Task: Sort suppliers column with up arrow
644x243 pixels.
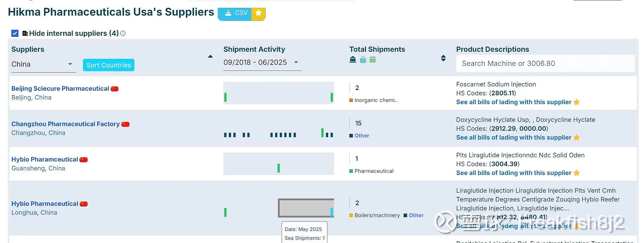Action: (x=210, y=56)
